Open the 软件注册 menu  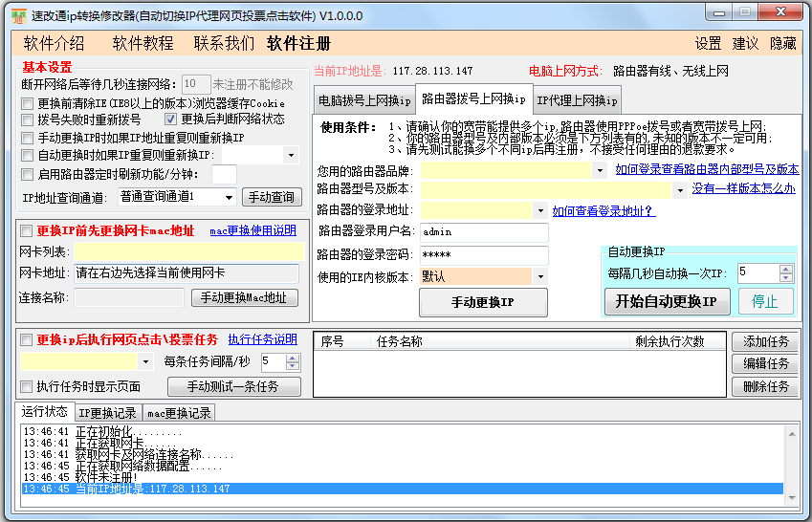coord(298,43)
